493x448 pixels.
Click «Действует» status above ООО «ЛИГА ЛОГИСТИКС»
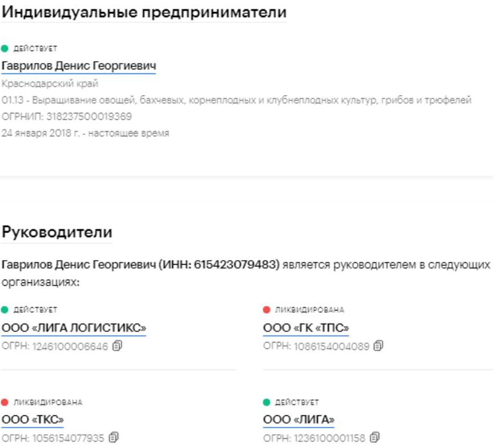tap(29, 310)
